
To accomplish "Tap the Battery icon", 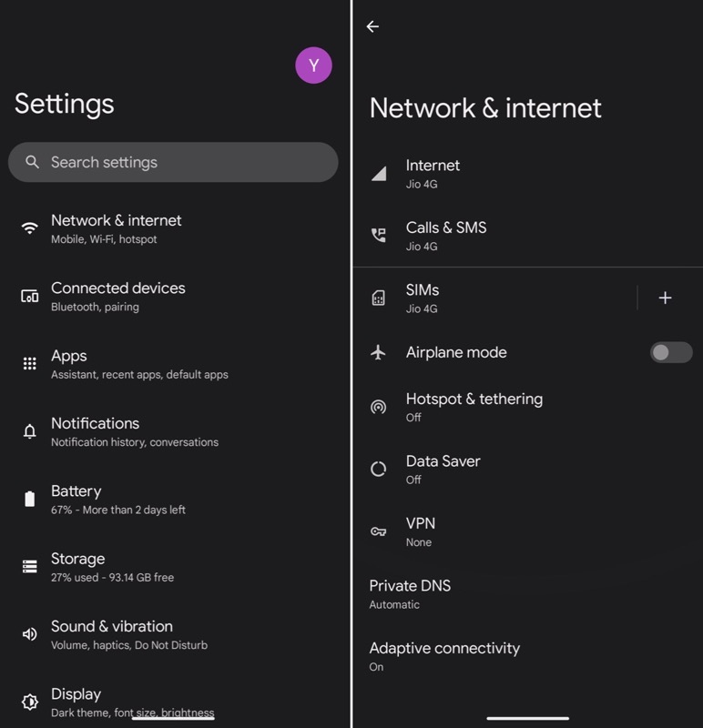I will click(x=30, y=499).
